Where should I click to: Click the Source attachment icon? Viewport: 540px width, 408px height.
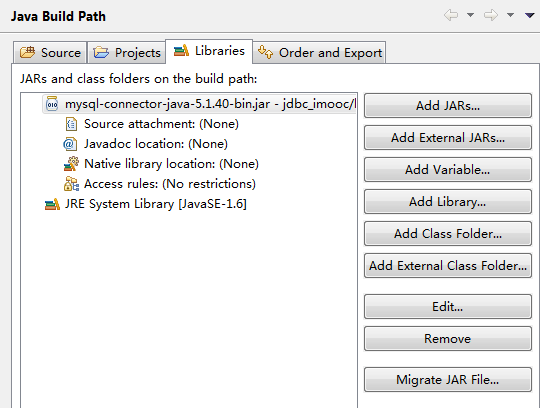(x=71, y=124)
